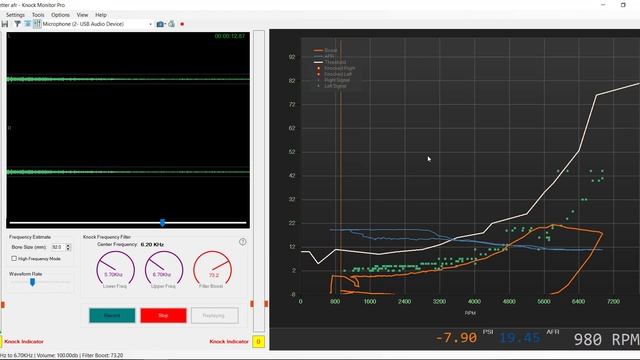Click the camera screenshot icon

coord(160,24)
